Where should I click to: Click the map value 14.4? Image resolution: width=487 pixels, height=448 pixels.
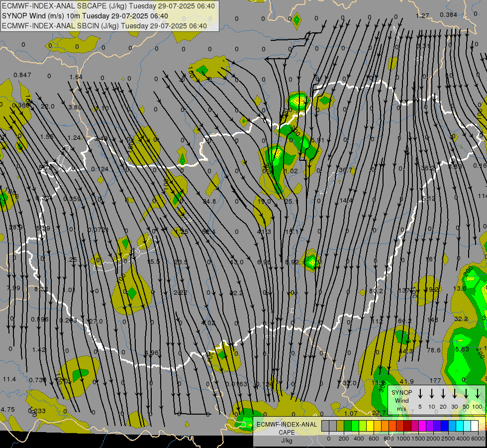click(x=346, y=201)
